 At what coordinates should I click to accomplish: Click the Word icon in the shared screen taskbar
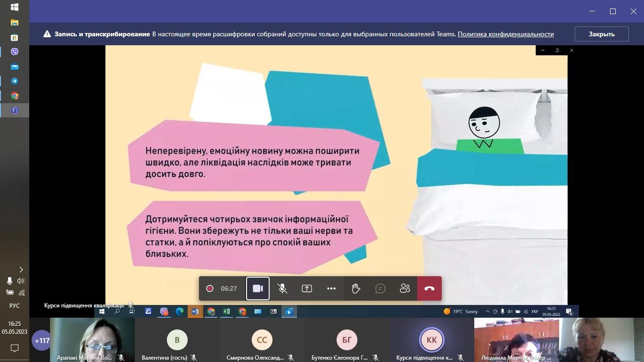tap(195, 311)
